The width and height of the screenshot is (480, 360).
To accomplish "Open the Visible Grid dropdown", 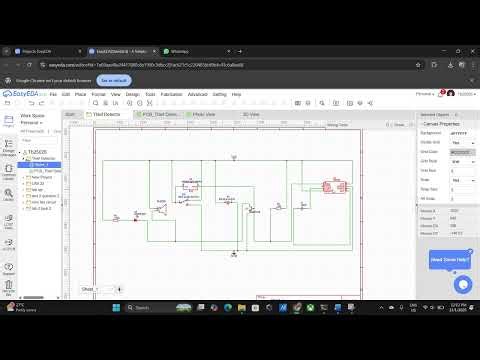I will [463, 142].
